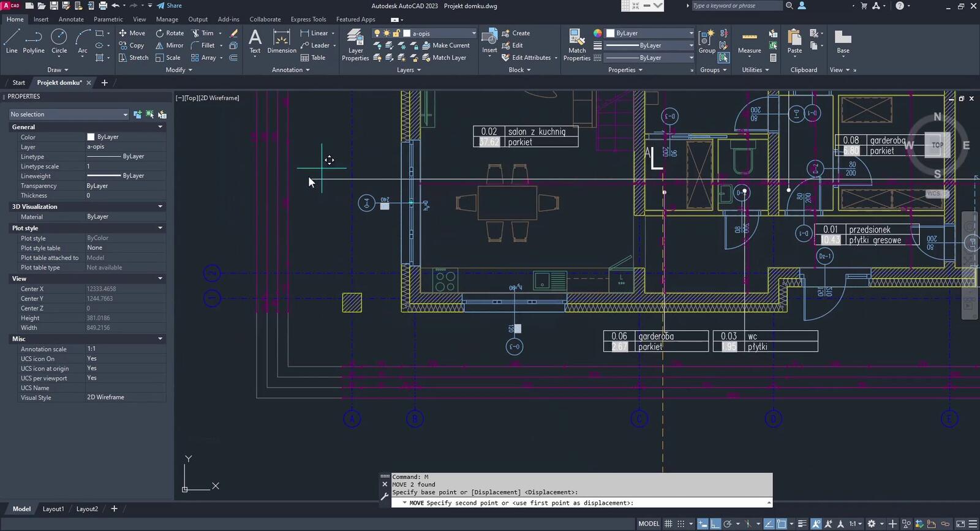Screen dimensions: 980x531
Task: Open the 'No selection' object dropdown
Action: pos(69,115)
